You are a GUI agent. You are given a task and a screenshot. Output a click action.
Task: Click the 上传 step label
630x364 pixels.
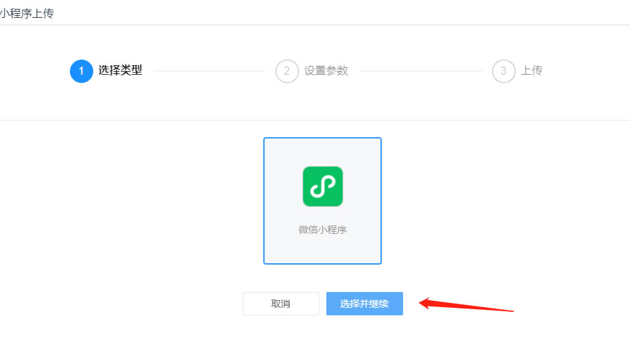(x=531, y=71)
